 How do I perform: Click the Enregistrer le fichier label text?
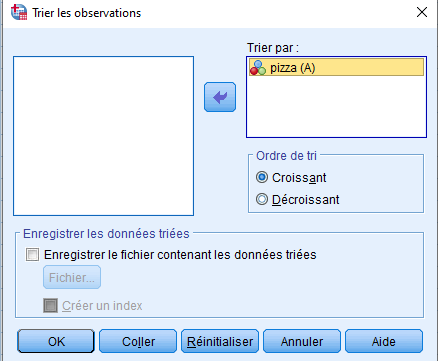pyautogui.click(x=180, y=255)
